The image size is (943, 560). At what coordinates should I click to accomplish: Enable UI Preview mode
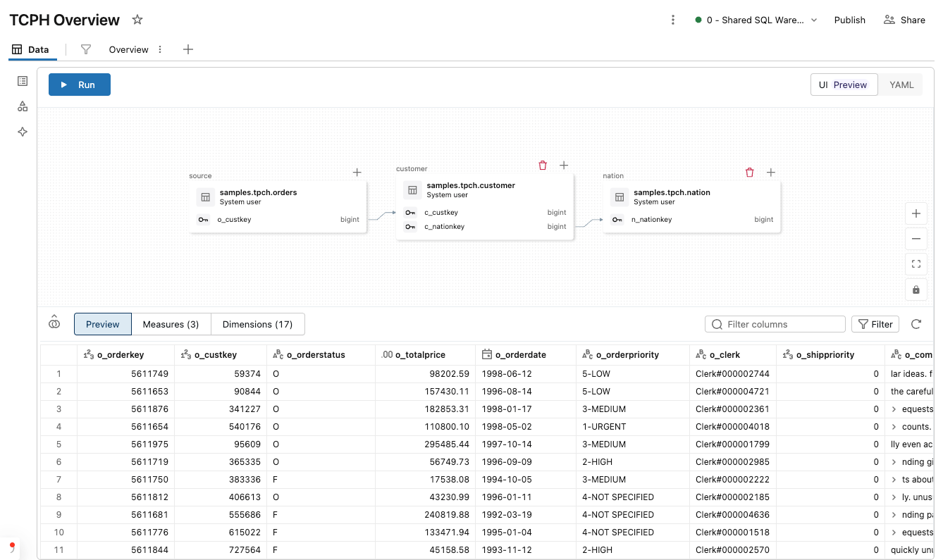click(x=844, y=85)
